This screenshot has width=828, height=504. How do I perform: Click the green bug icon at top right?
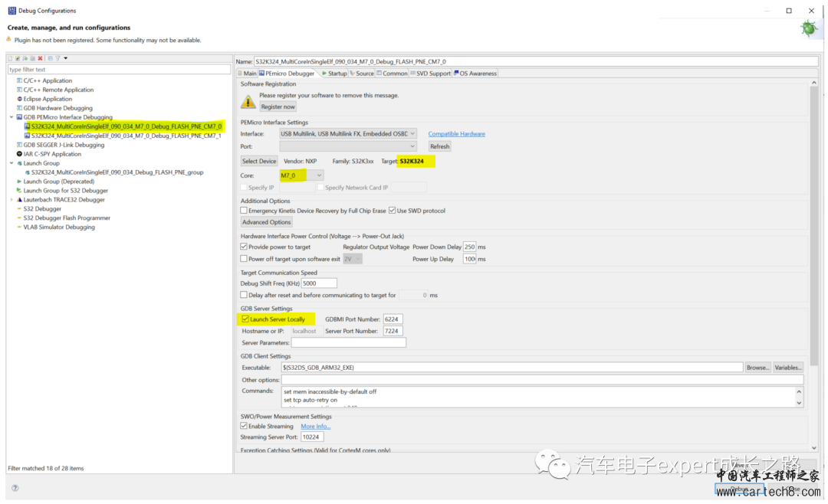pos(809,28)
